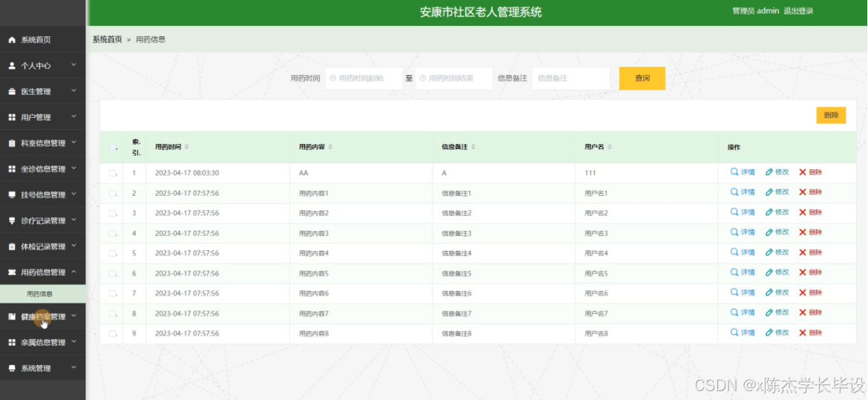Toggle the select-all checkbox in table header

(112, 148)
